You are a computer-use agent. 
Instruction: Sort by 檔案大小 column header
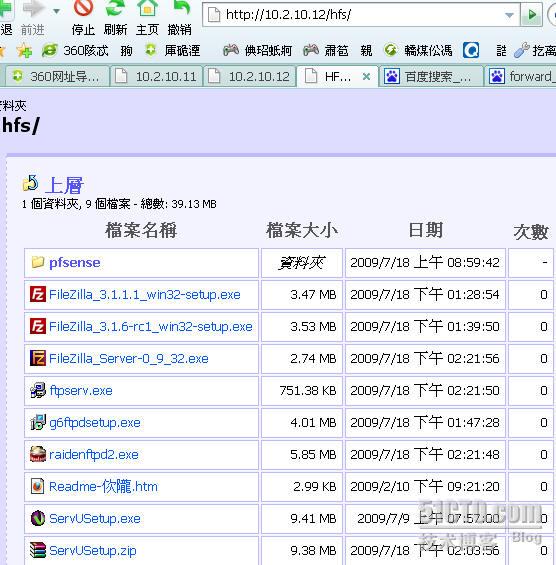click(x=302, y=230)
